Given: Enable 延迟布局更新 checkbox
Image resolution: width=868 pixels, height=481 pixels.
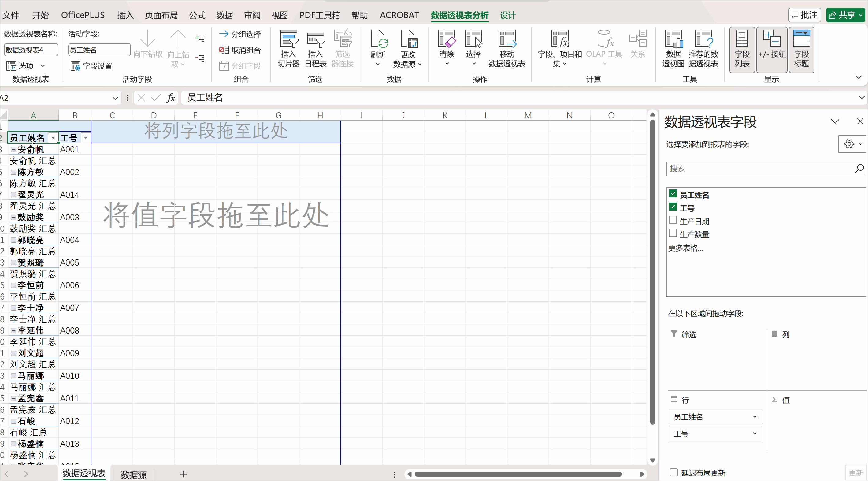Looking at the screenshot, I should 673,472.
